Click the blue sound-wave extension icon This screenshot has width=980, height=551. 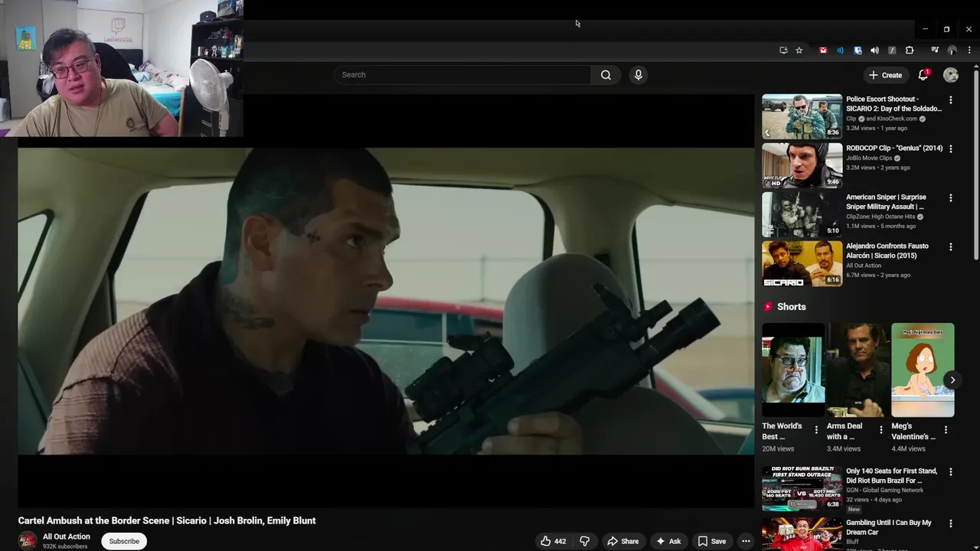tap(840, 51)
